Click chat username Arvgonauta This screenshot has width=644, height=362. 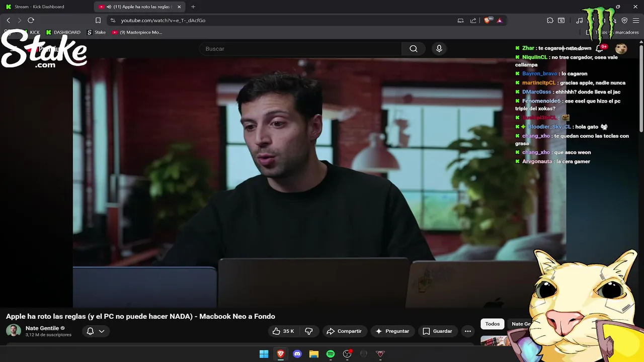537,161
